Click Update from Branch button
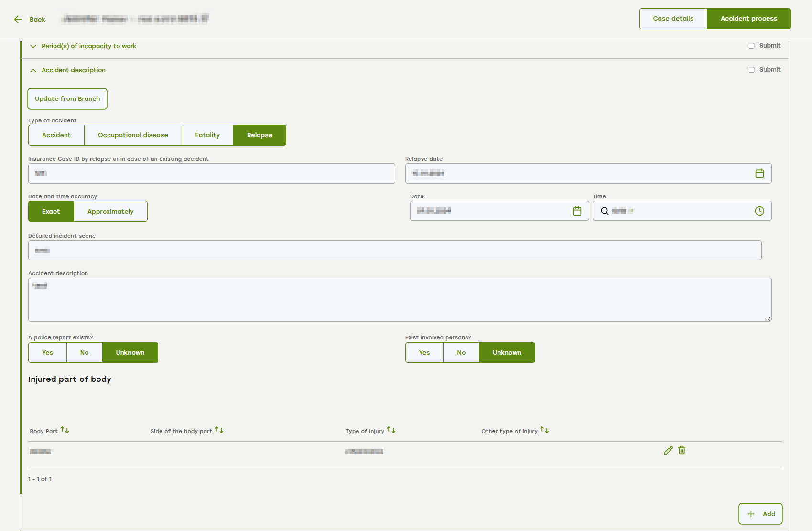This screenshot has height=531, width=812. [67, 99]
